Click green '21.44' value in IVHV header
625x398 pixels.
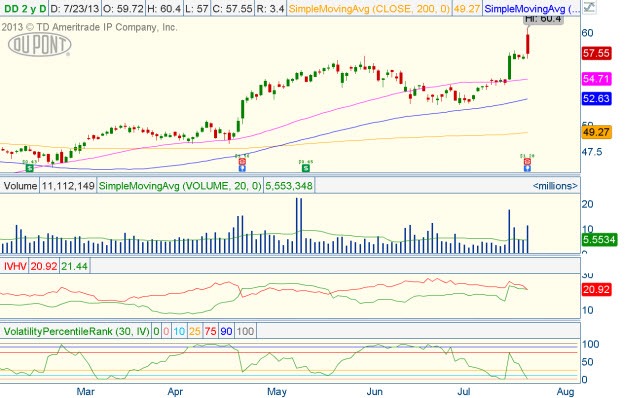click(x=75, y=266)
